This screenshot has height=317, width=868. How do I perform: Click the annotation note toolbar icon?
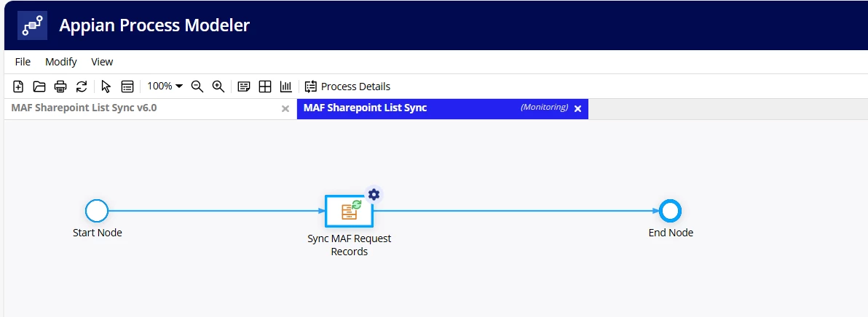pos(243,86)
